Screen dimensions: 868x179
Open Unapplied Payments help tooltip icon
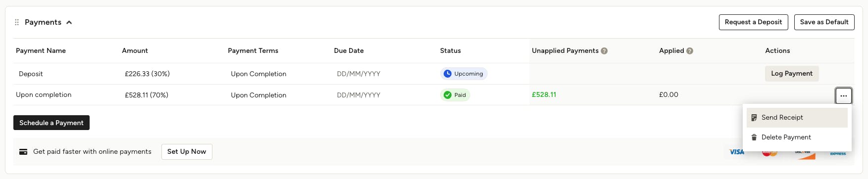pos(604,51)
